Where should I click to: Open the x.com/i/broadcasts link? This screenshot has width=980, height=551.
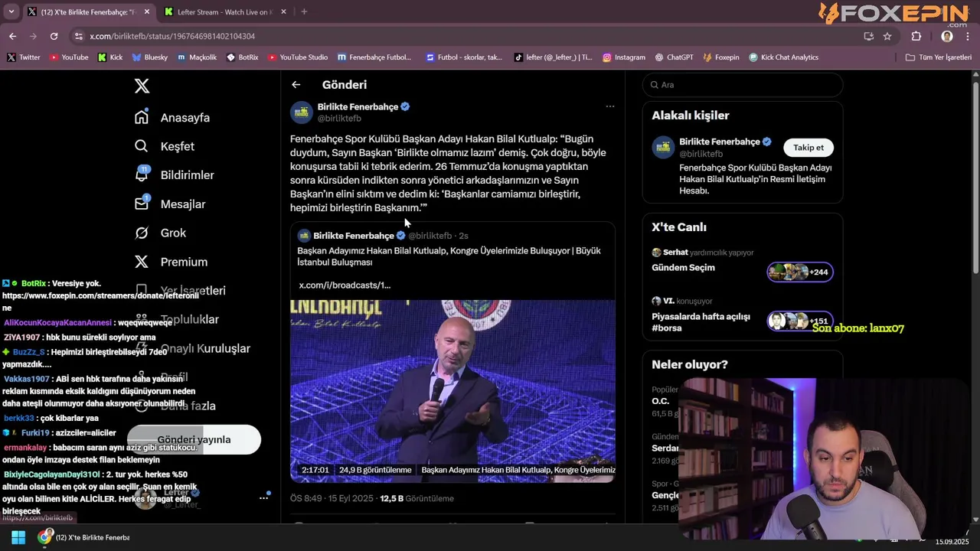tap(345, 285)
